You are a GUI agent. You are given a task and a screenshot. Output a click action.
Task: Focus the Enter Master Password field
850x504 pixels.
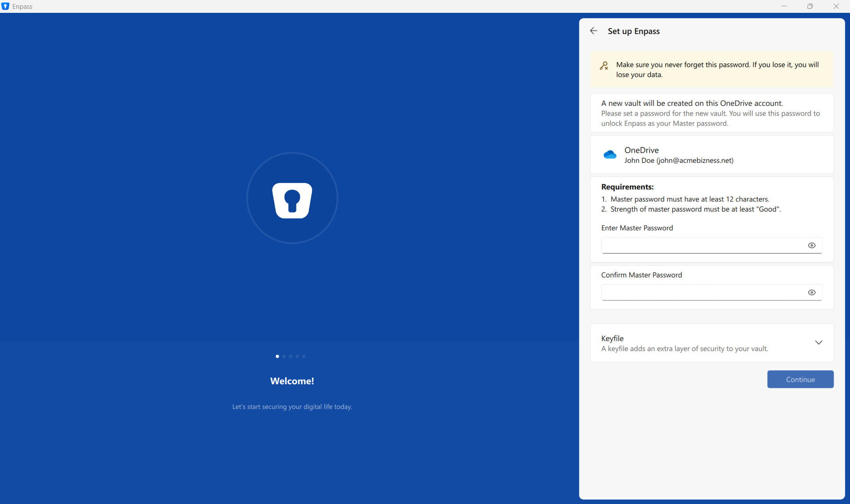click(711, 245)
